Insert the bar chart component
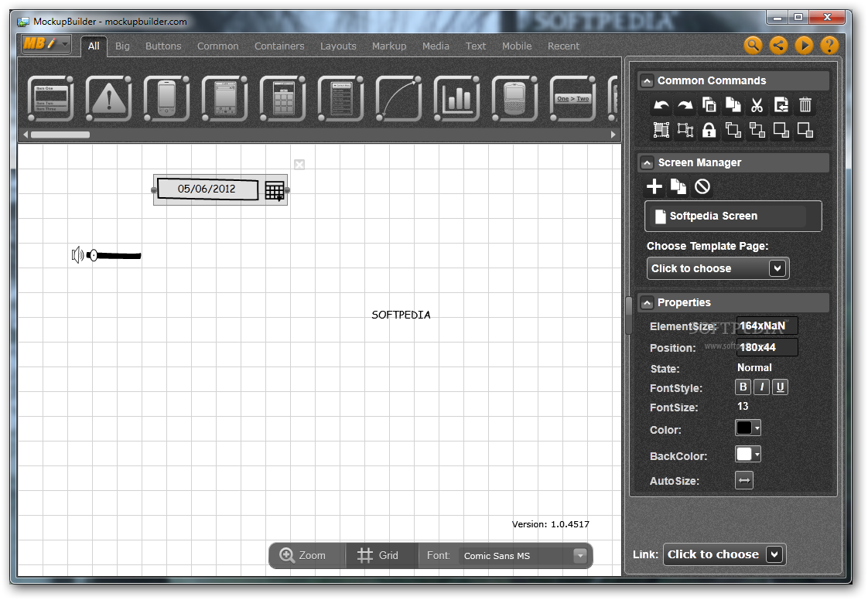 456,98
